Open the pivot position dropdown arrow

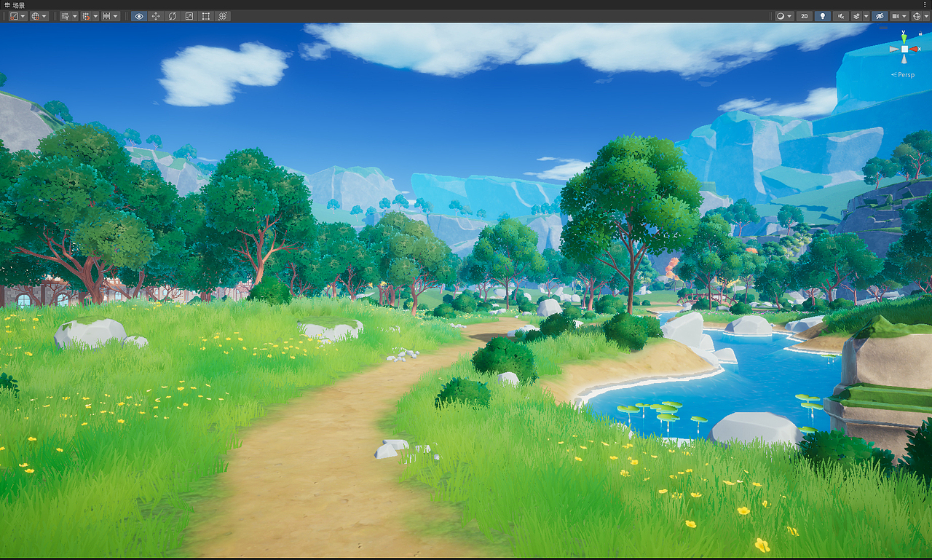(23, 16)
